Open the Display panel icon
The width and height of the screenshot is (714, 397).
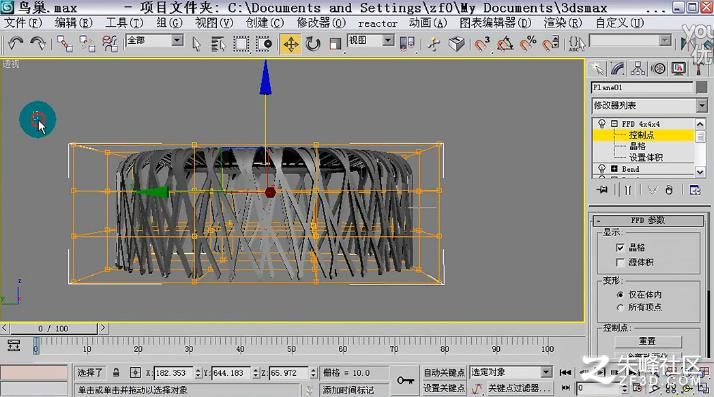678,69
